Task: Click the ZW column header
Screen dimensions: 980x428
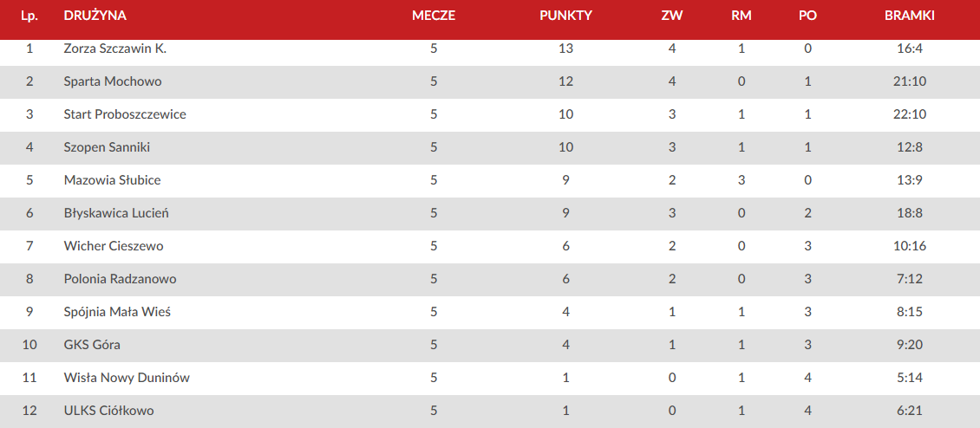Action: click(672, 16)
